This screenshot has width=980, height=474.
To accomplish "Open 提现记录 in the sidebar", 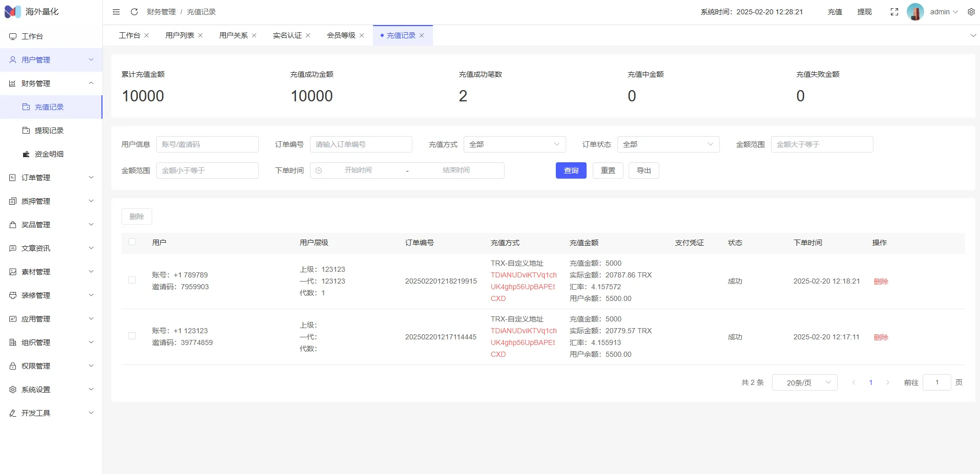I will (x=49, y=131).
